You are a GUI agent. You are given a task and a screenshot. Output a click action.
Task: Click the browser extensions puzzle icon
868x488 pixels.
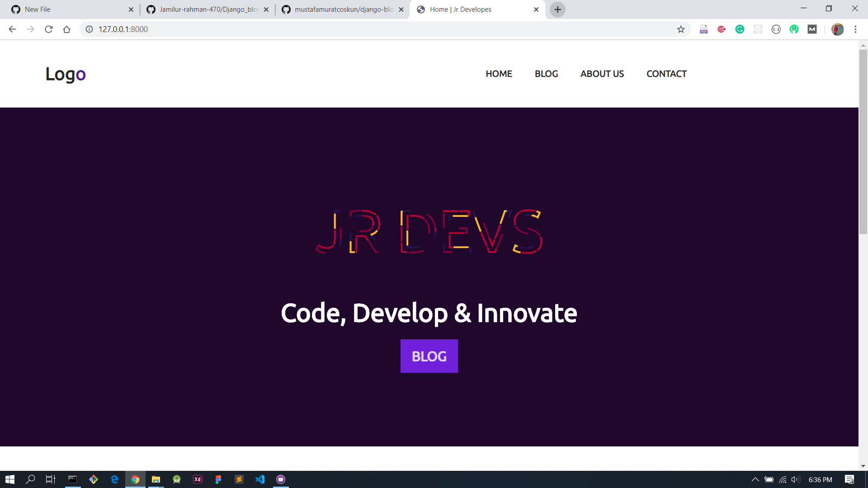point(758,29)
